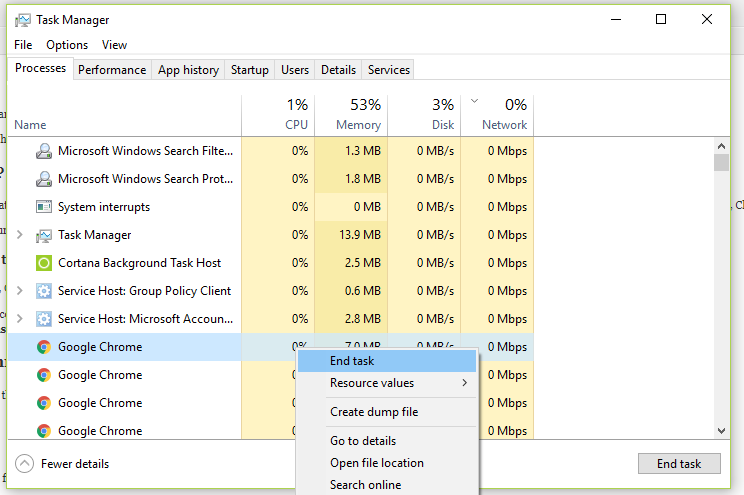The image size is (744, 495).
Task: Open the Resource values submenu arrow
Action: click(465, 383)
